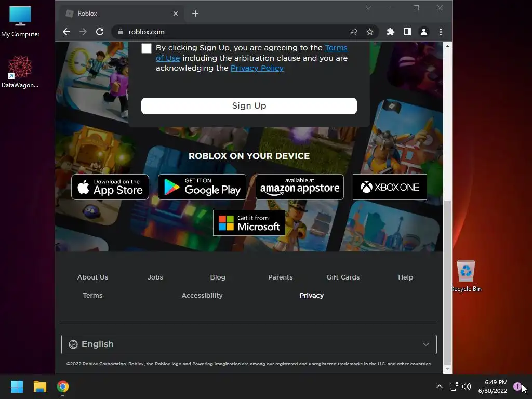Go back using the browser back arrow
This screenshot has width=532, height=399.
pos(66,32)
